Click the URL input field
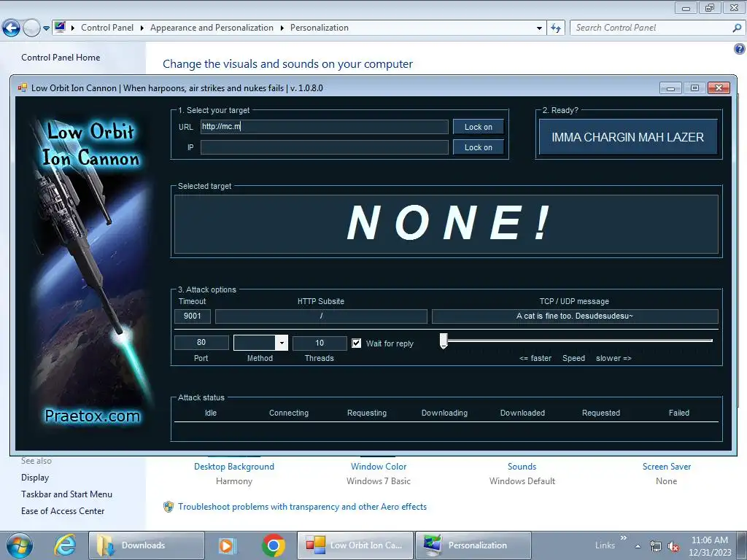Screen dimensions: 747x560 pos(324,127)
